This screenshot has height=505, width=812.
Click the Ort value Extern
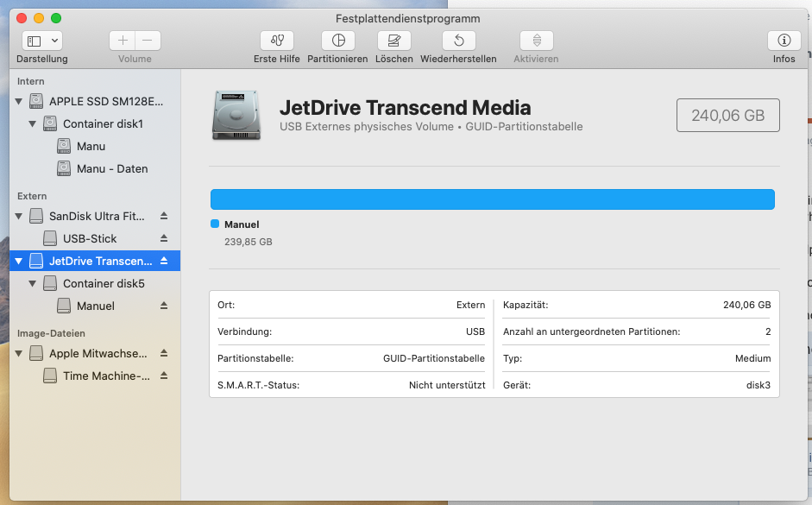[x=471, y=305]
